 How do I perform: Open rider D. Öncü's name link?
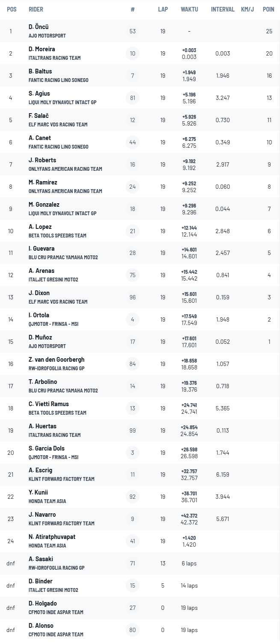point(39,27)
